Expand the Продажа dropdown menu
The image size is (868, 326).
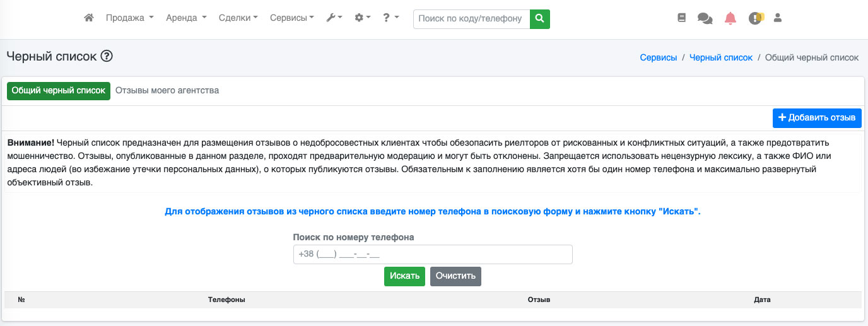(x=129, y=18)
